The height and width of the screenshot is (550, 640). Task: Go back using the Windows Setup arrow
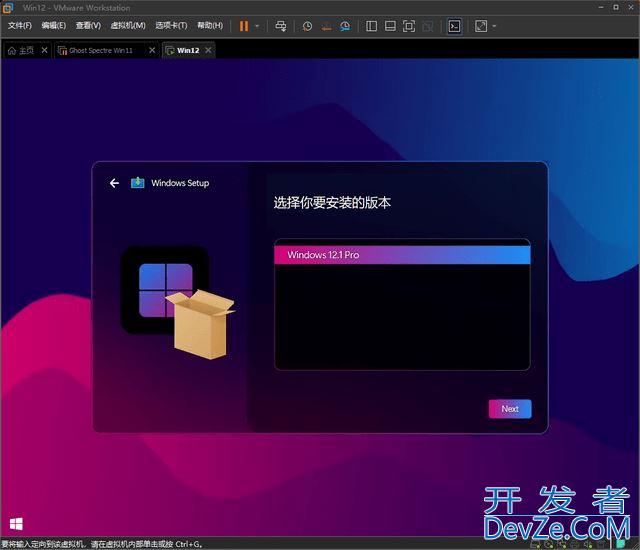(x=114, y=183)
